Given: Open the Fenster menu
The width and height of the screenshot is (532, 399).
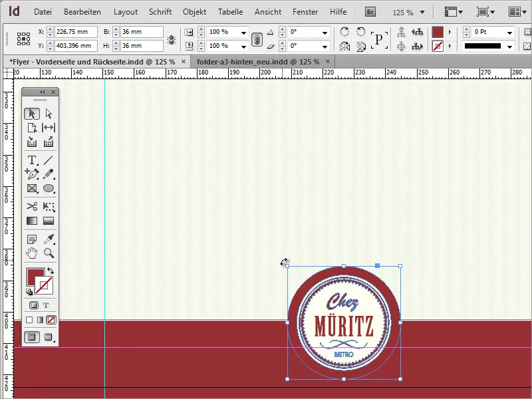Looking at the screenshot, I should 305,12.
